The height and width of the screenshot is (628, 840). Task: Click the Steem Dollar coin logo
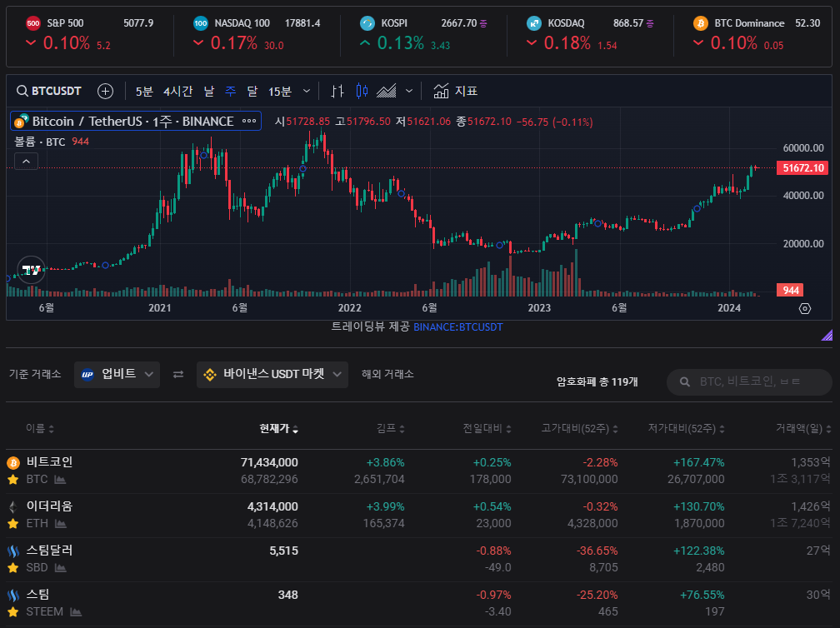13,551
